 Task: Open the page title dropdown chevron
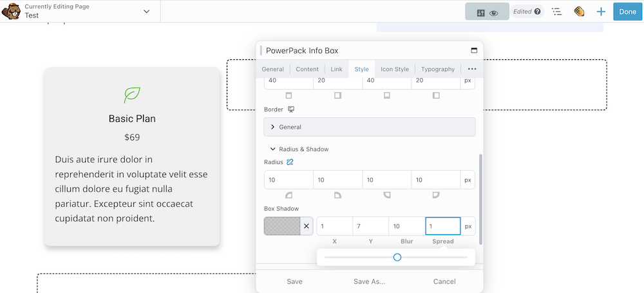[x=147, y=11]
